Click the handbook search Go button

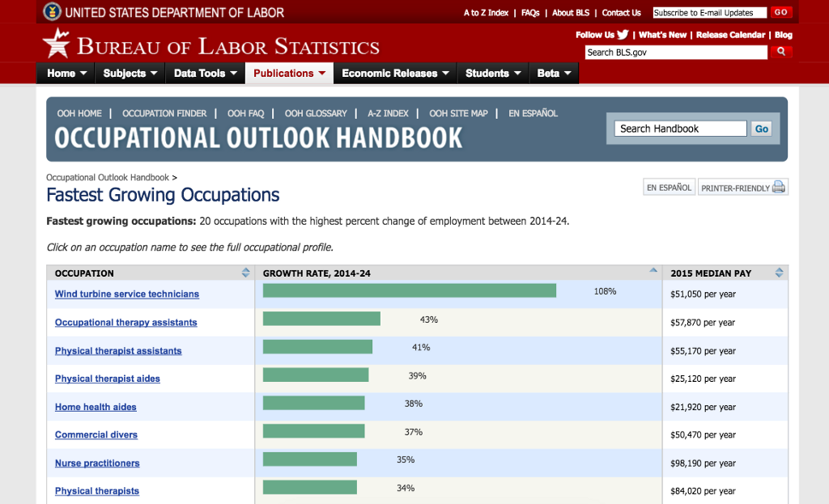[761, 129]
